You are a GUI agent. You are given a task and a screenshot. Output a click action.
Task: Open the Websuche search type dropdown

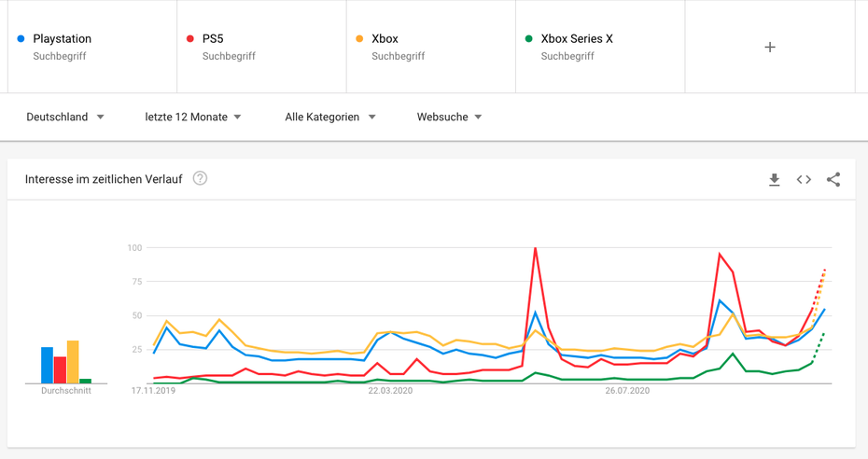450,117
